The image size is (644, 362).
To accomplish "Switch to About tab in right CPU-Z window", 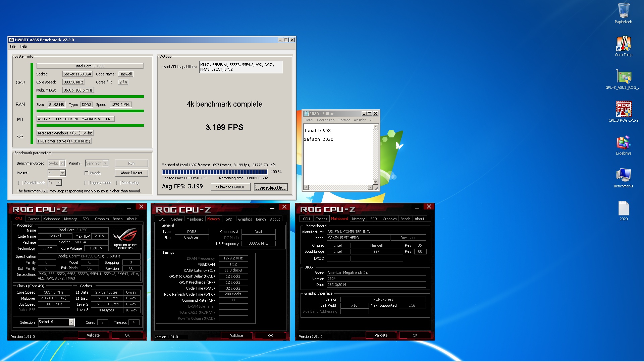I will [x=419, y=219].
